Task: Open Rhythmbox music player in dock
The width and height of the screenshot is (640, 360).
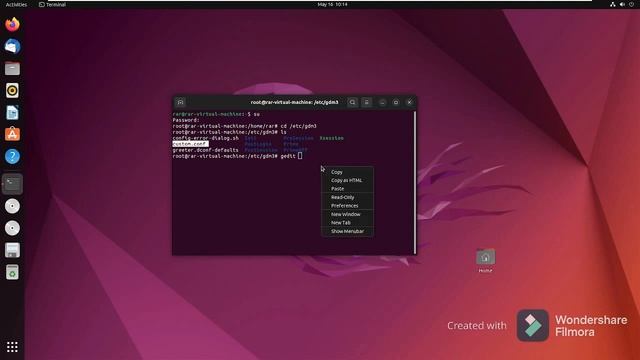Action: [12, 91]
